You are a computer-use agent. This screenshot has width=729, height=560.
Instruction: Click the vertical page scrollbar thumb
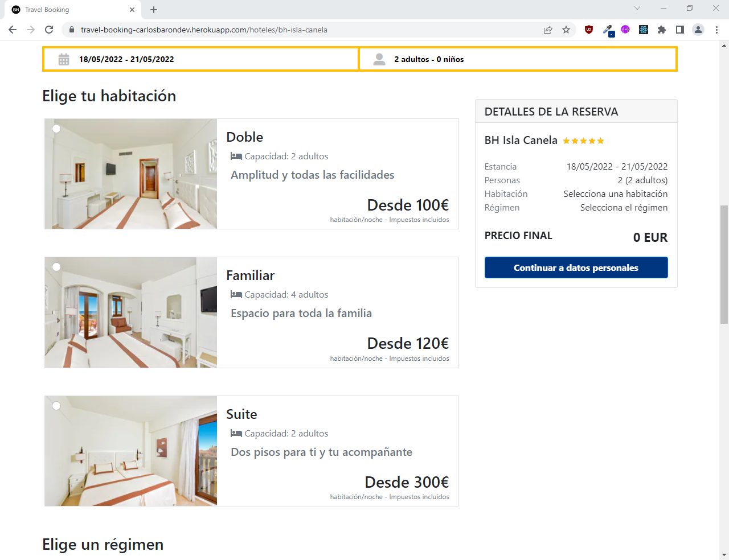pyautogui.click(x=724, y=265)
